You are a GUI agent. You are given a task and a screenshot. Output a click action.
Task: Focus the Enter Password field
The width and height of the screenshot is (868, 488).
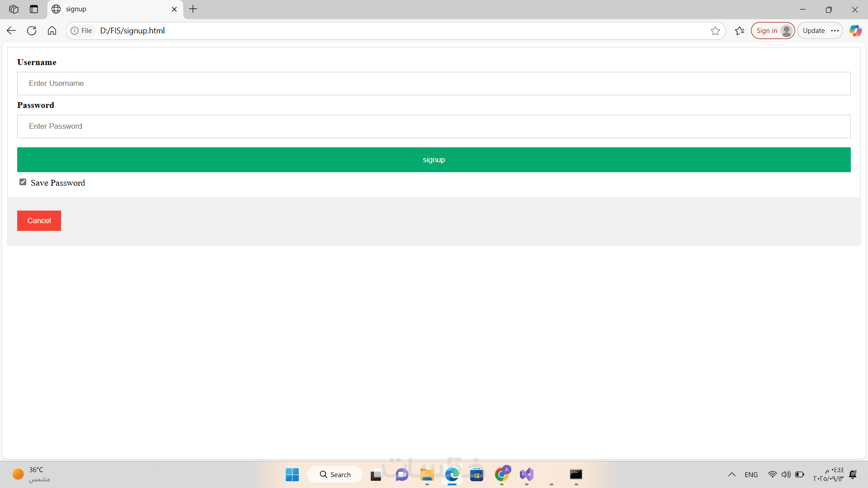434,127
